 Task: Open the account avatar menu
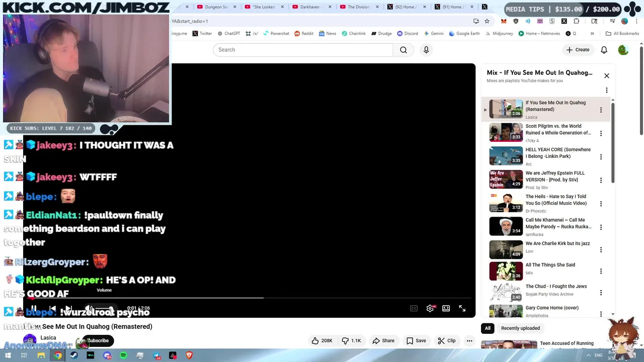click(623, 50)
